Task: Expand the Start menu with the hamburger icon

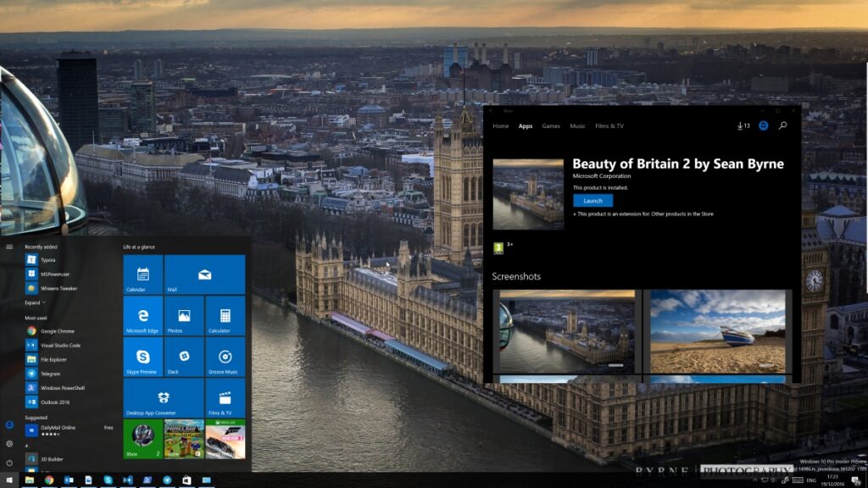Action: coord(8,246)
